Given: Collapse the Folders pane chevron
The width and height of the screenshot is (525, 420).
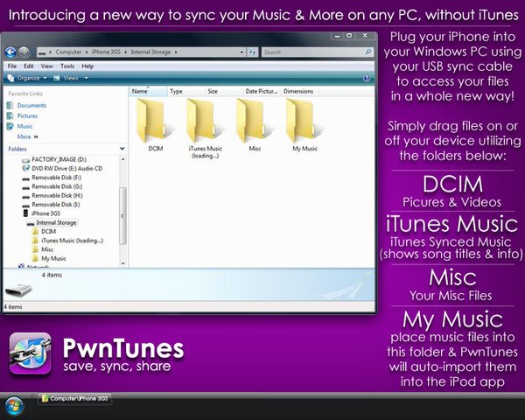Looking at the screenshot, I should (x=121, y=150).
